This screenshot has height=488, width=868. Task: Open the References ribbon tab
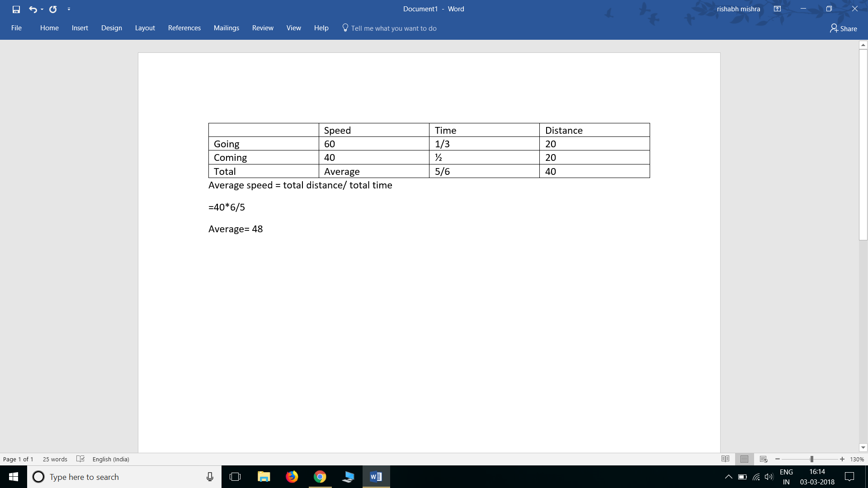[x=184, y=28]
